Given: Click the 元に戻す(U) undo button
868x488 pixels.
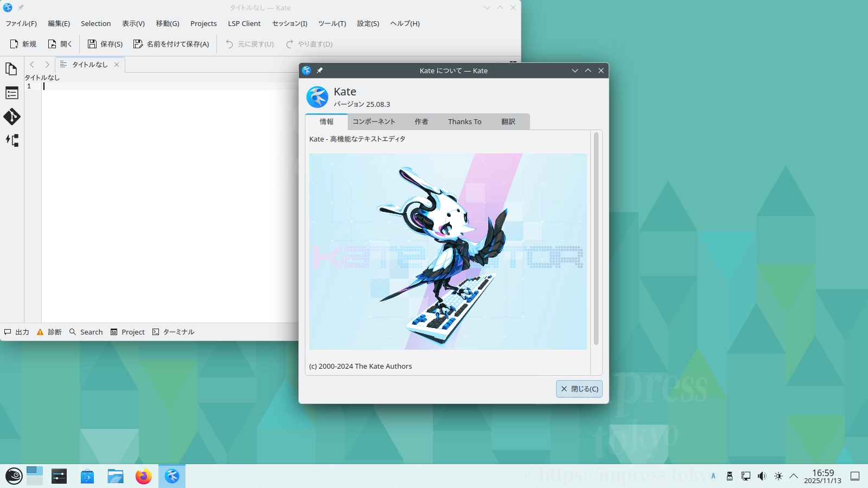Looking at the screenshot, I should (x=250, y=44).
